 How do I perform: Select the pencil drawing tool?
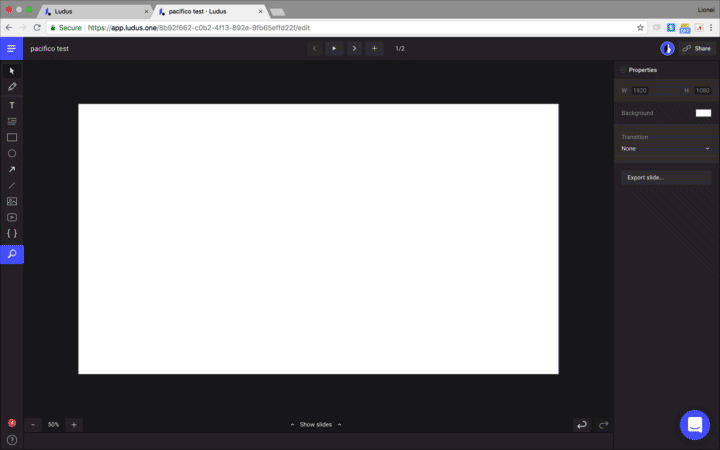pos(12,88)
